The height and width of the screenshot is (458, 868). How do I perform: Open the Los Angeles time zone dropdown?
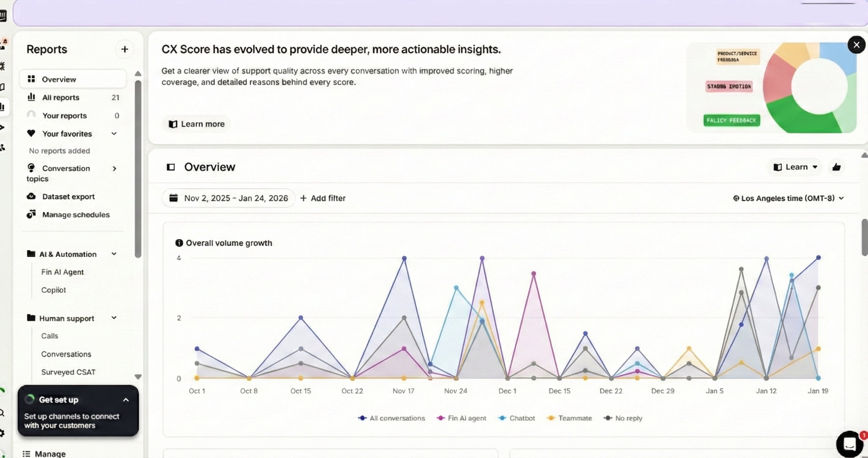tap(788, 198)
